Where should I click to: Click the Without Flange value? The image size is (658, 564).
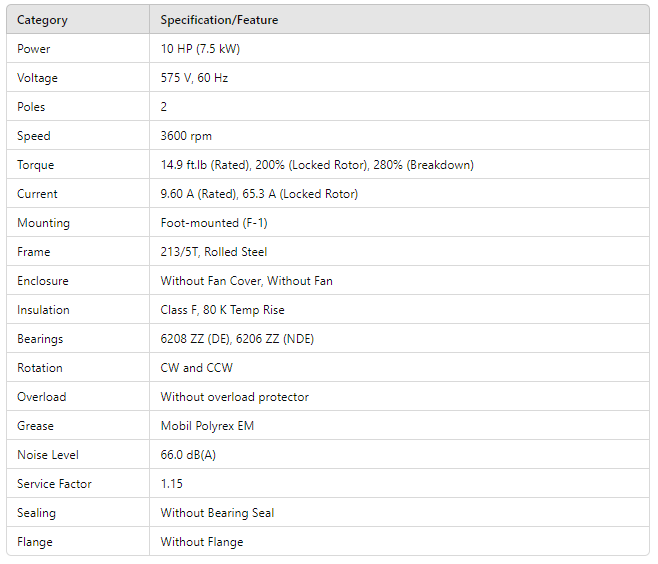201,542
